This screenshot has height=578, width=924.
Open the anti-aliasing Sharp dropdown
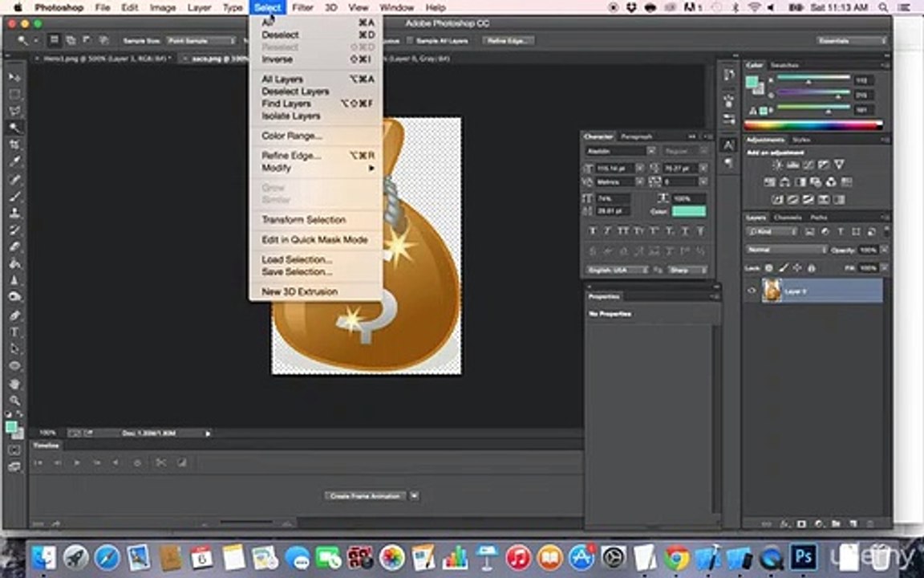click(x=687, y=270)
